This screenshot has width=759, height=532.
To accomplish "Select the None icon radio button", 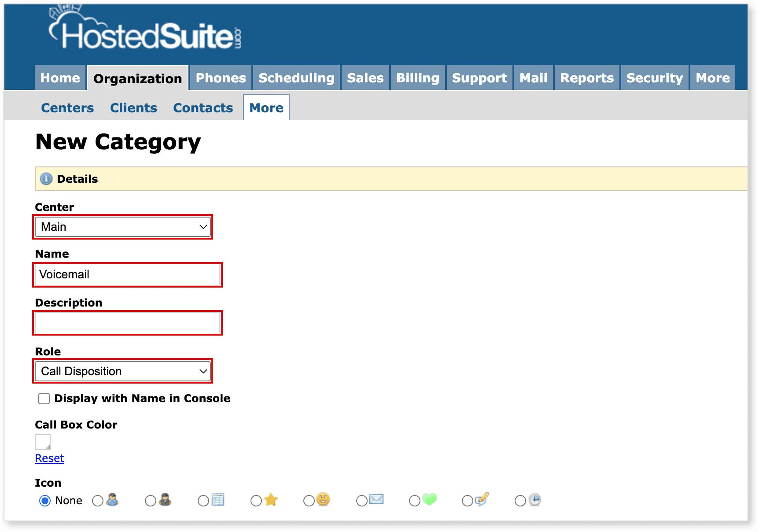I will click(x=45, y=501).
